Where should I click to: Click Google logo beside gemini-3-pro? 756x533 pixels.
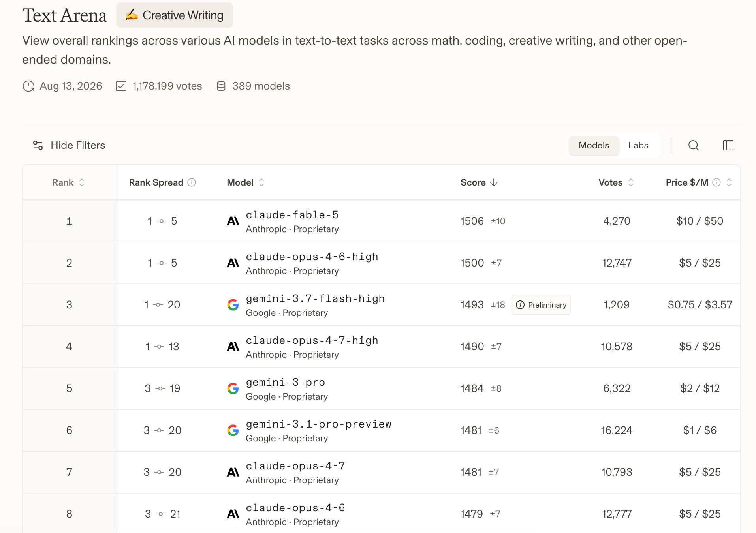233,388
